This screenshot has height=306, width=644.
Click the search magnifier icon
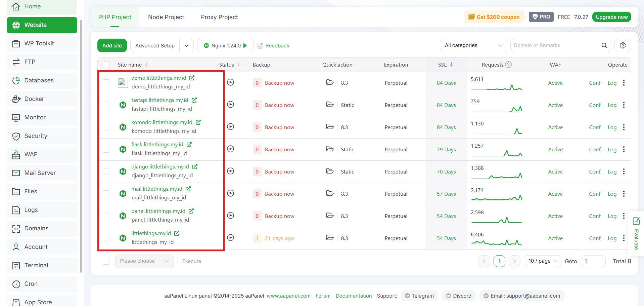point(604,45)
